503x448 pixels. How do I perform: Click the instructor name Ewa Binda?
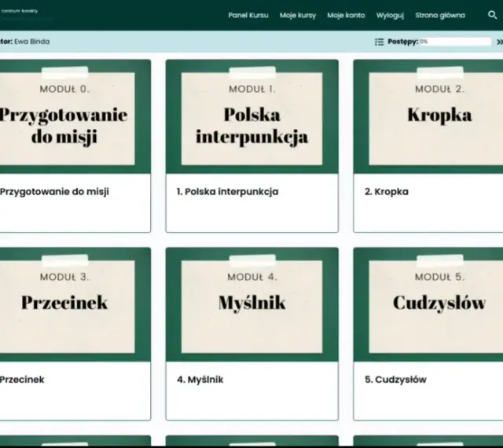pyautogui.click(x=31, y=42)
